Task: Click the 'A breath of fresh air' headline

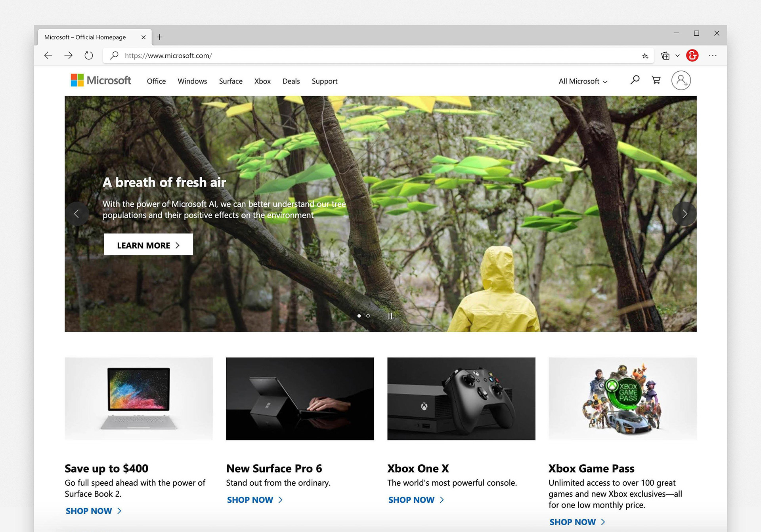Action: pos(164,182)
